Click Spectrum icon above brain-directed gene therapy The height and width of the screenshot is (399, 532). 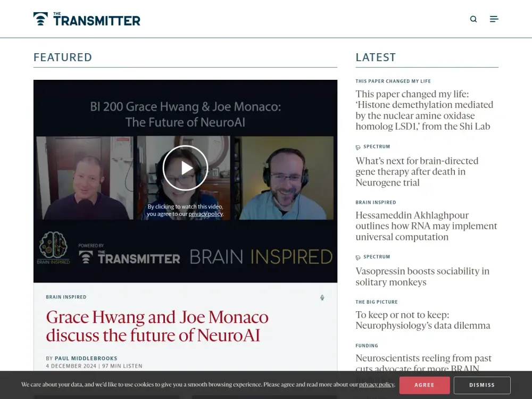click(x=358, y=147)
